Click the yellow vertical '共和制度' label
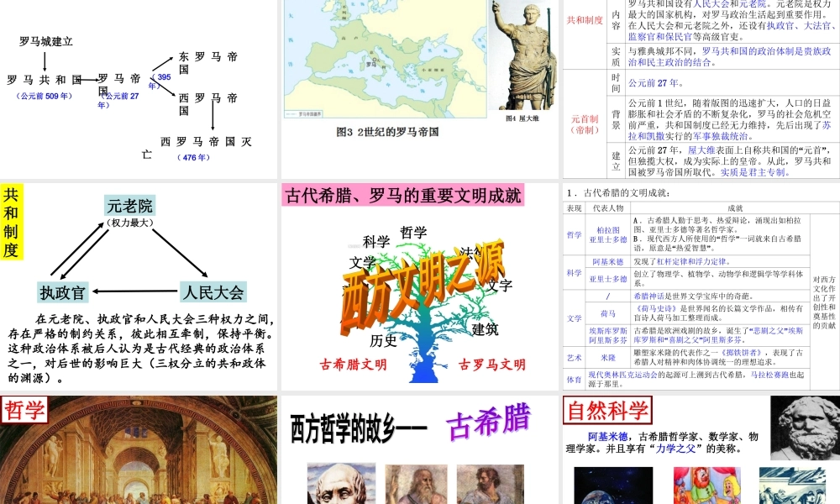 tap(11, 223)
